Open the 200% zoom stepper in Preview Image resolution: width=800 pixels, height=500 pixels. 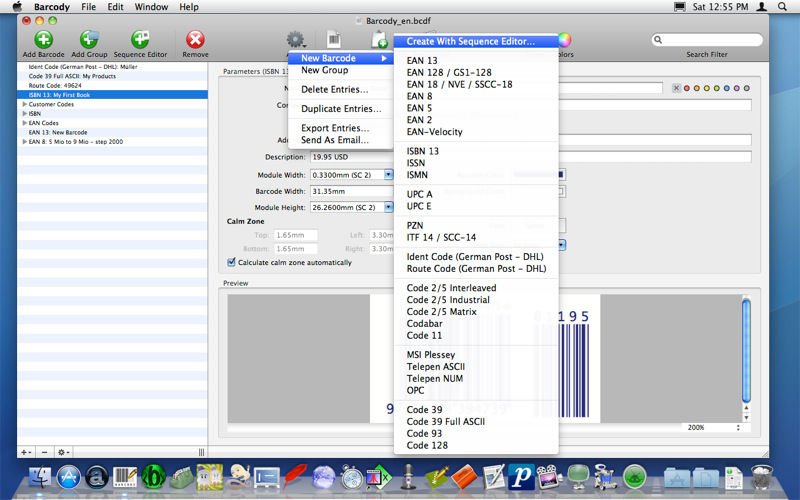click(x=738, y=428)
